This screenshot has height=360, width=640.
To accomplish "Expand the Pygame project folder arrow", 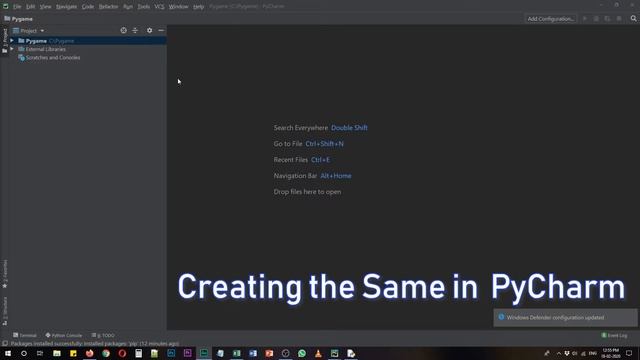I will pyautogui.click(x=12, y=40).
